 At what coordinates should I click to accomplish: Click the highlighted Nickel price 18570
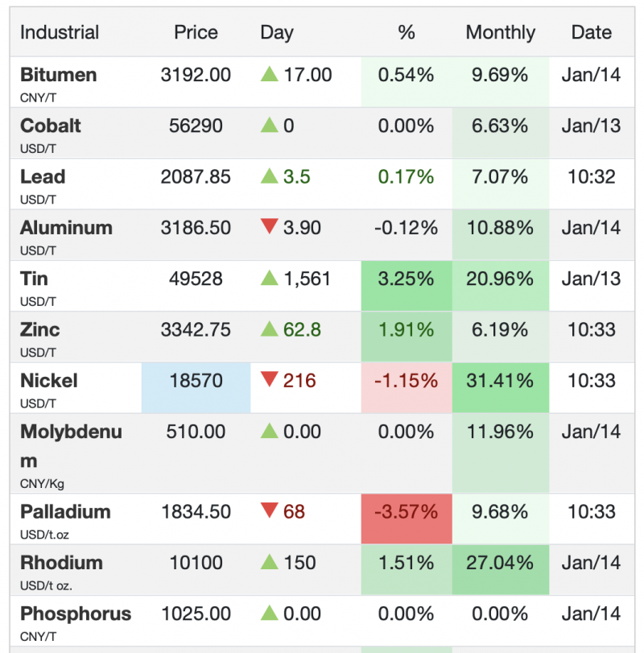point(196,381)
